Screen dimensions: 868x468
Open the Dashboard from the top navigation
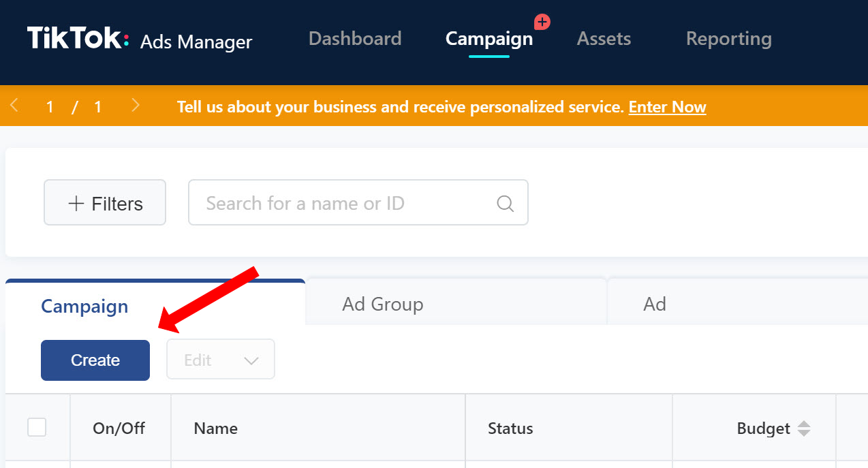tap(354, 39)
